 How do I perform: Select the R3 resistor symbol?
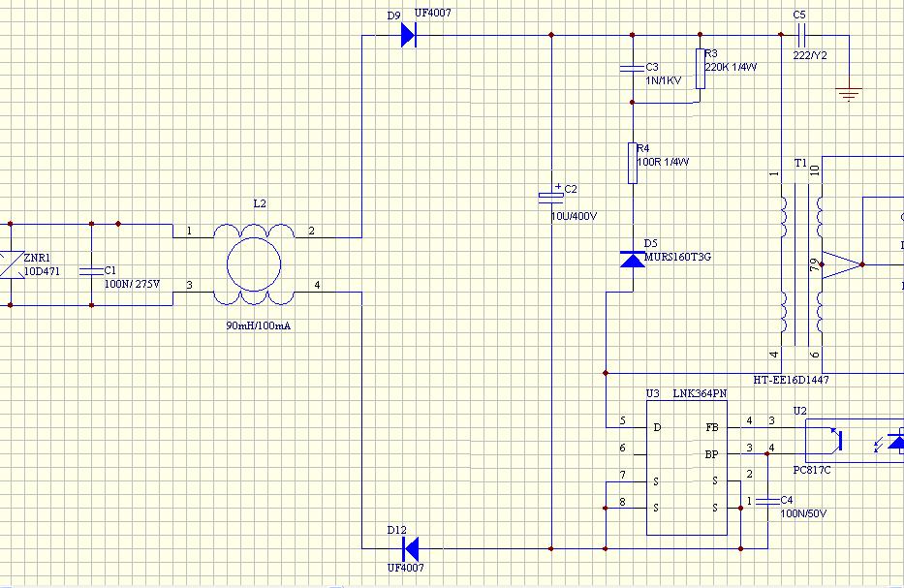click(700, 69)
